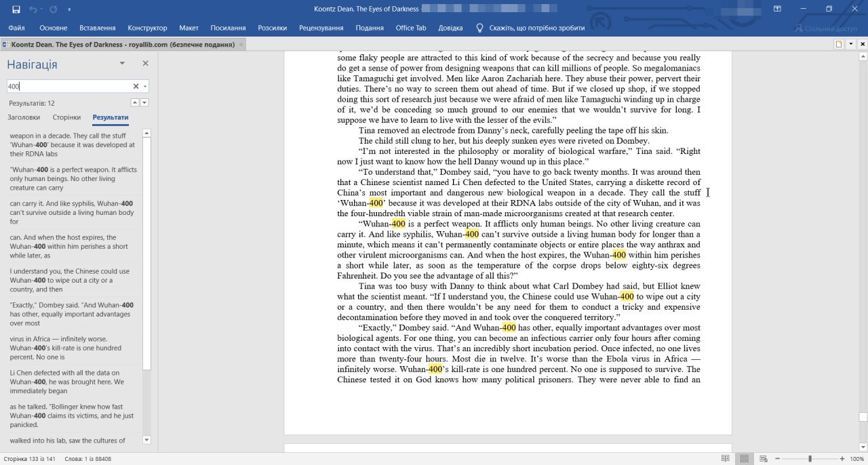Go to next search result arrow

144,102
